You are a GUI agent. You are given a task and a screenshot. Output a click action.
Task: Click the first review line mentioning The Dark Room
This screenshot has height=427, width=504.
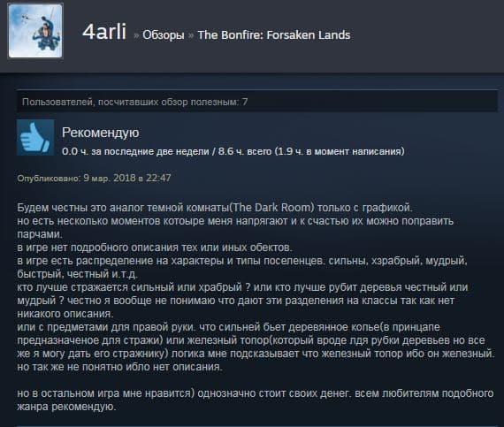click(x=215, y=208)
